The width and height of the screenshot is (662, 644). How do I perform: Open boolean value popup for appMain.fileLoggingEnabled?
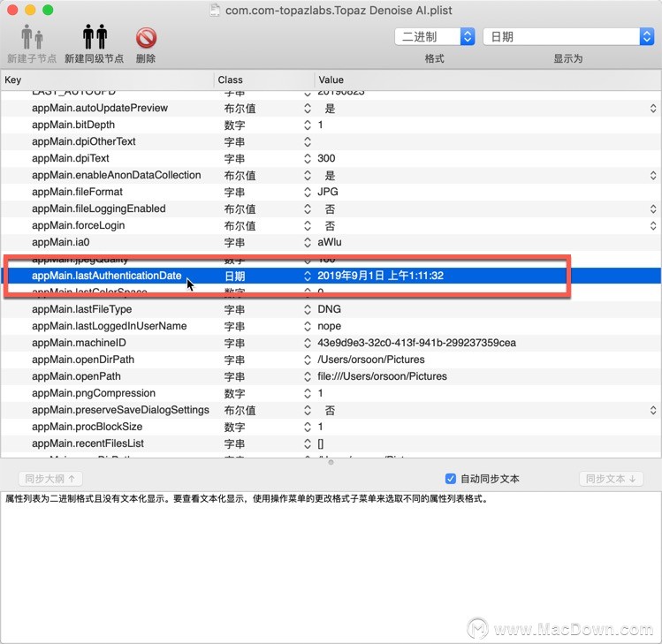[652, 208]
